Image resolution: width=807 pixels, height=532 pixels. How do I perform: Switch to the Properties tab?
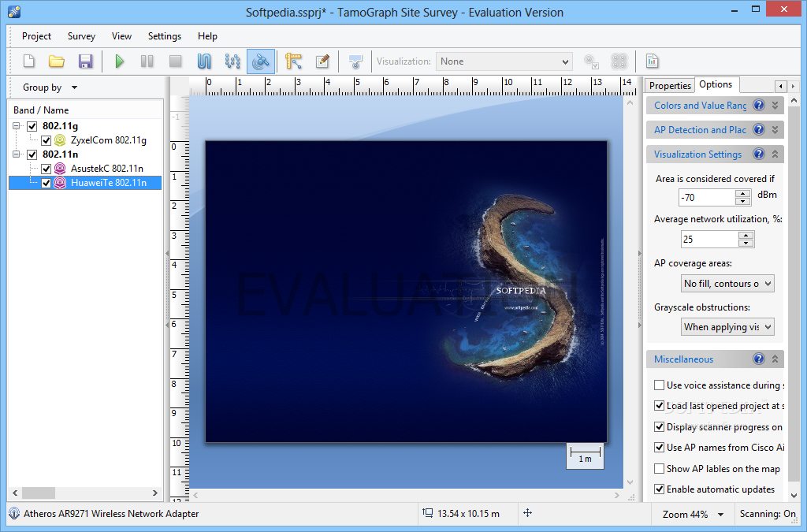point(670,85)
